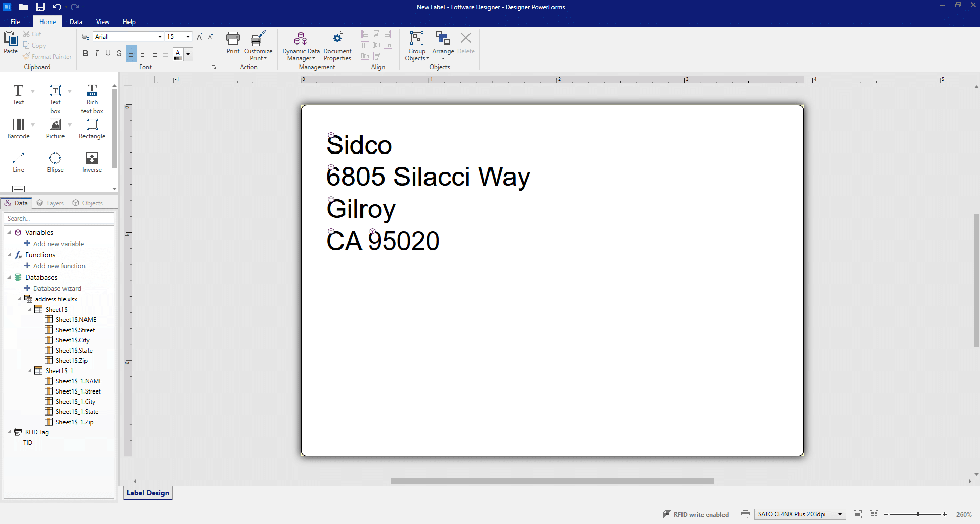
Task: Select the Ellipse tool
Action: tap(55, 161)
